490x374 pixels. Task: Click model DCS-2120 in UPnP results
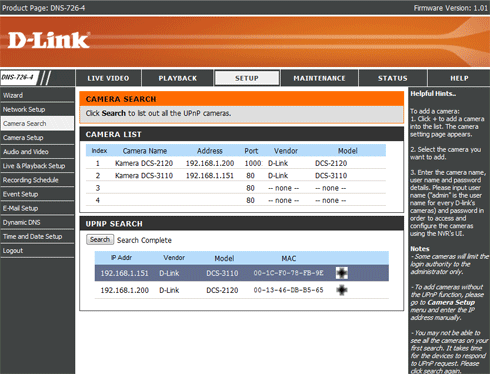click(x=222, y=290)
